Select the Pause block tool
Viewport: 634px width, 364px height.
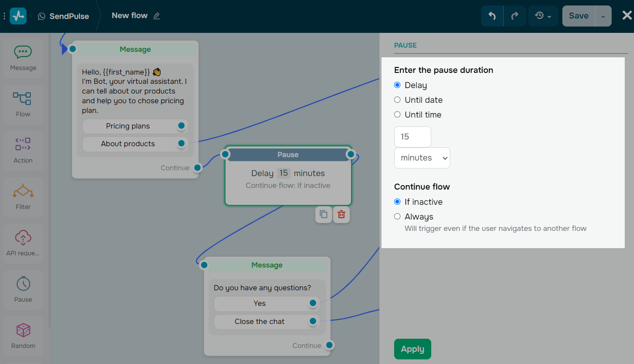pos(23,290)
